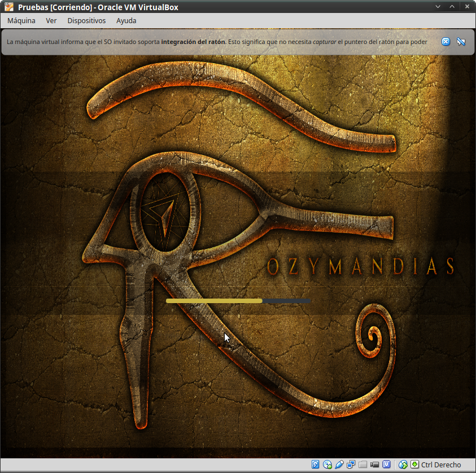
Task: Click the mouse integration status icon
Action: click(403, 465)
